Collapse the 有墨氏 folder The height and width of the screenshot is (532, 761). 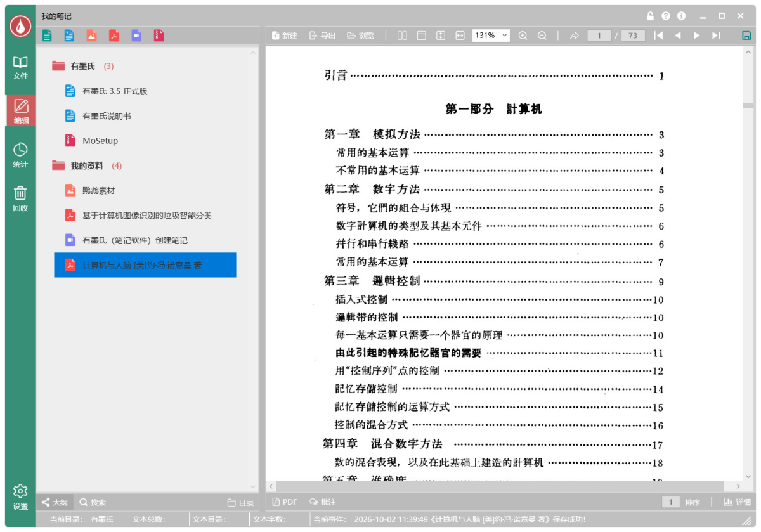point(58,66)
